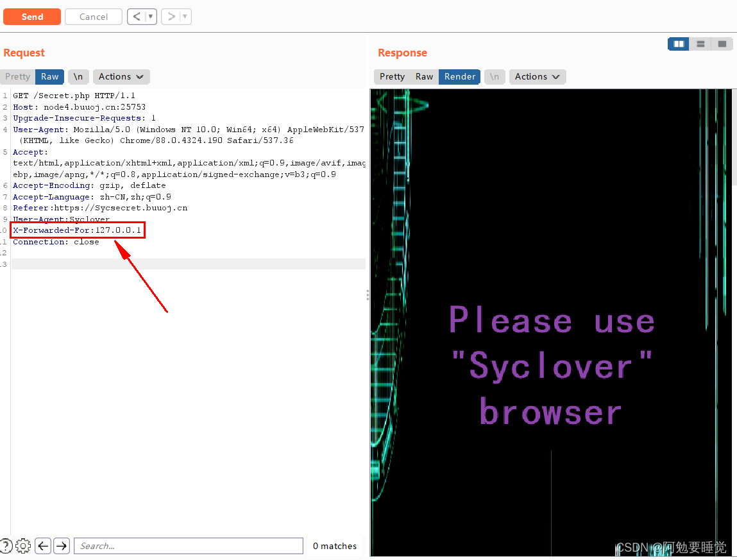Click the Connection: close header line
The height and width of the screenshot is (560, 737).
pyautogui.click(x=56, y=242)
